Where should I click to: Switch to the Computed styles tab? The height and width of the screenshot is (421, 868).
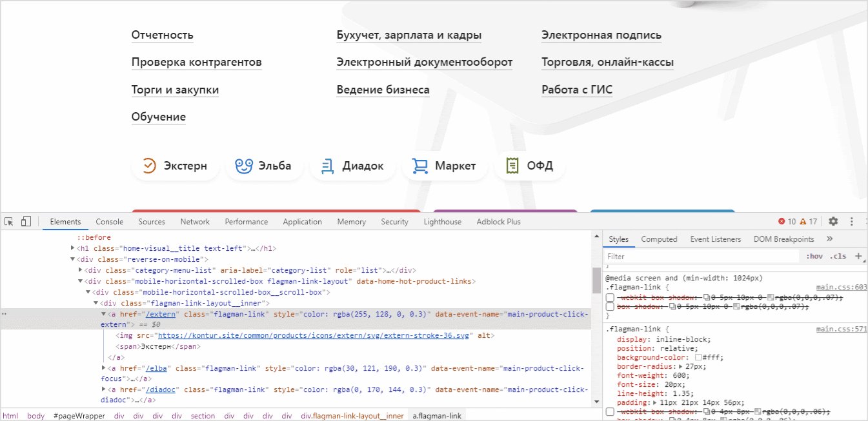click(x=659, y=239)
